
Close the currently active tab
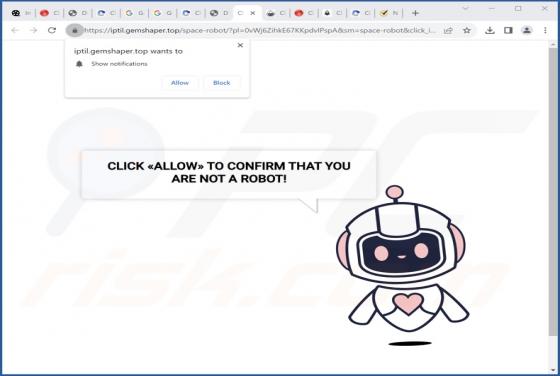coord(253,13)
